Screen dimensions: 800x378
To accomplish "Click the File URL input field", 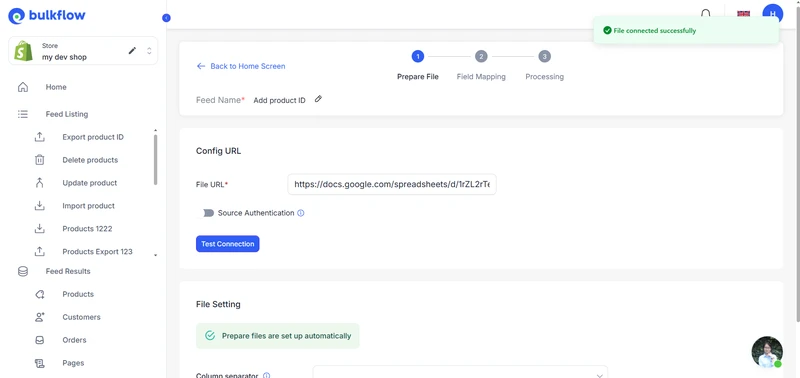I will [x=392, y=185].
